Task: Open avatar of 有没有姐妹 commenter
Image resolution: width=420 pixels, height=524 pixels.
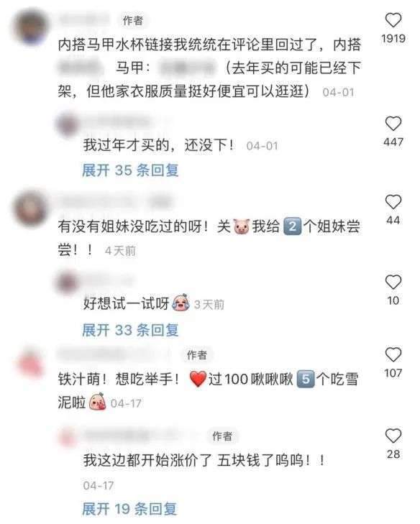Action: [31, 208]
